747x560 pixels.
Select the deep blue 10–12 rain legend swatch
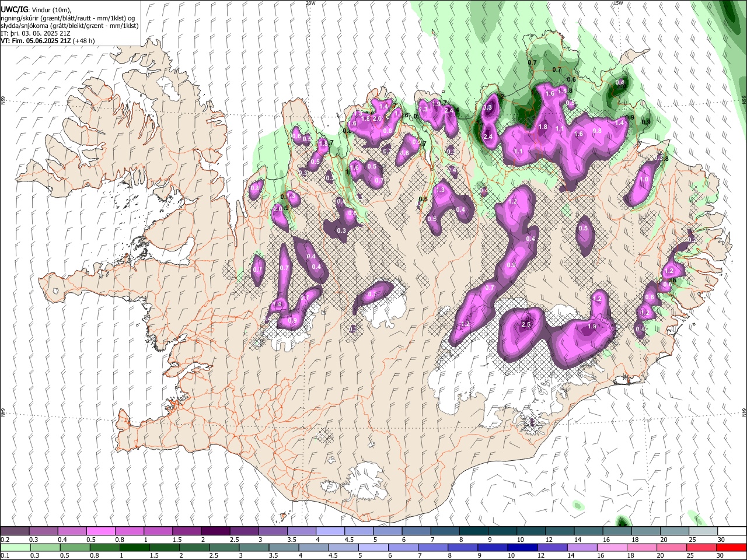click(521, 547)
